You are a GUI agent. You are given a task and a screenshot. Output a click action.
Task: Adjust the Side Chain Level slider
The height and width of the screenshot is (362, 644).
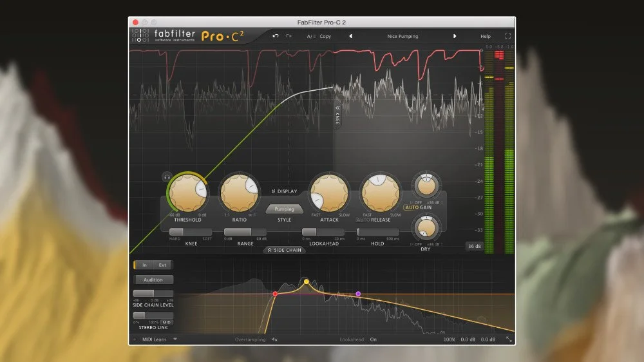pos(153,293)
